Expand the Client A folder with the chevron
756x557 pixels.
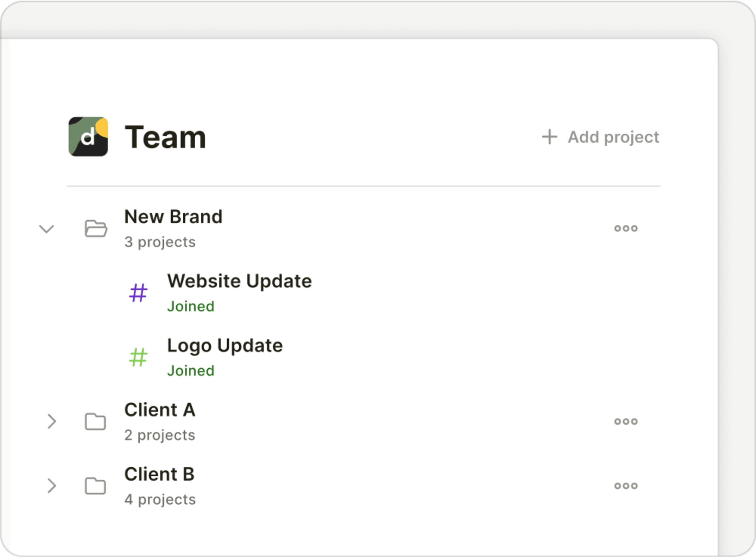(52, 421)
